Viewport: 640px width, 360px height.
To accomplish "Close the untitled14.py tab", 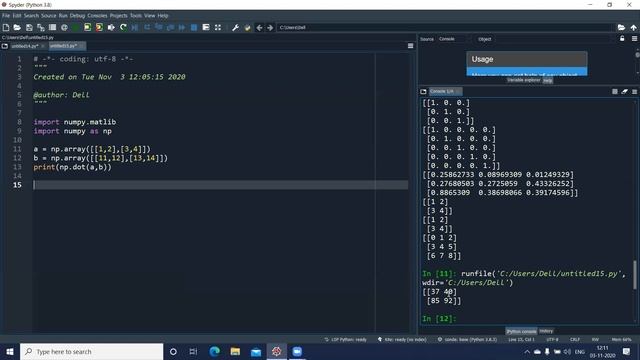I will 43,46.
